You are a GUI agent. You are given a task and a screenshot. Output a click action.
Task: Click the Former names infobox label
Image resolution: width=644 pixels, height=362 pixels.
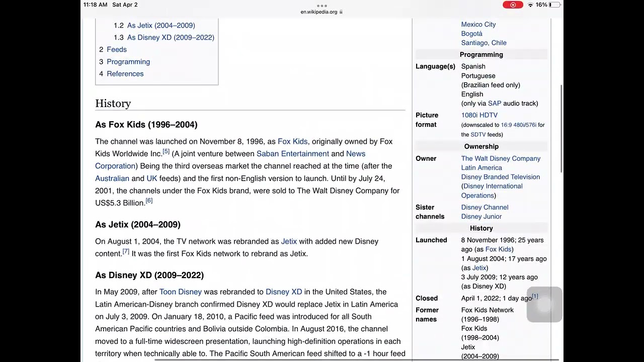(x=427, y=314)
